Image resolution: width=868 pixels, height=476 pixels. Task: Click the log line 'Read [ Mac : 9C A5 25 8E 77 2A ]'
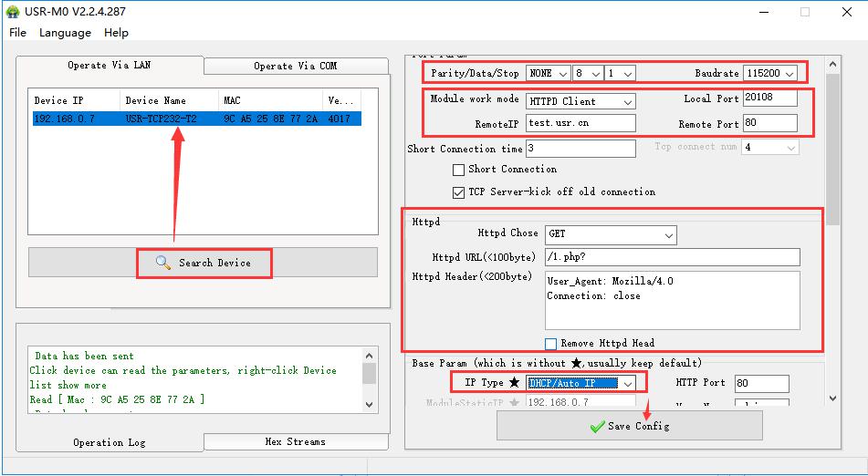pyautogui.click(x=117, y=399)
